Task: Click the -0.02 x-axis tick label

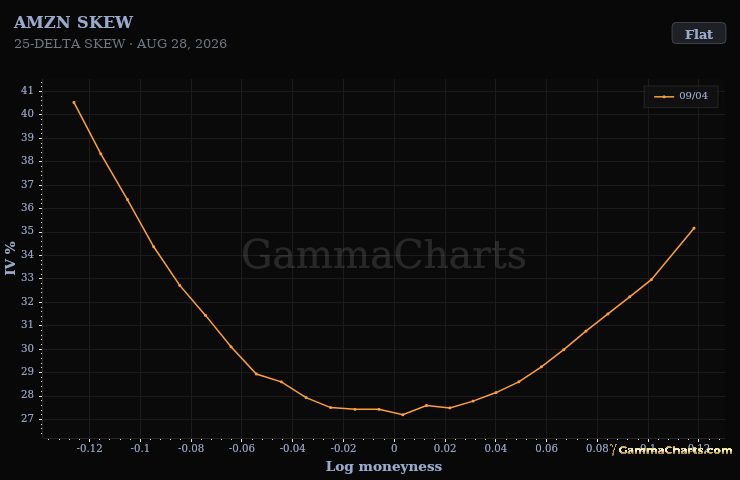Action: [343, 448]
